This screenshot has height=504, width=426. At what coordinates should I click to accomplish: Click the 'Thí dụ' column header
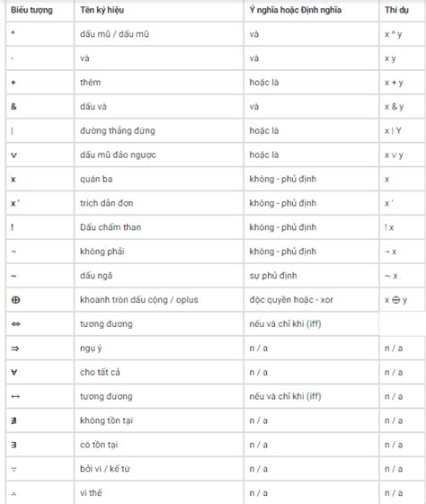(396, 10)
